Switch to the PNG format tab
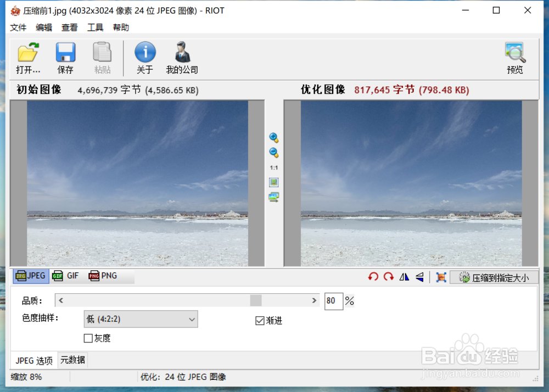 click(x=102, y=276)
